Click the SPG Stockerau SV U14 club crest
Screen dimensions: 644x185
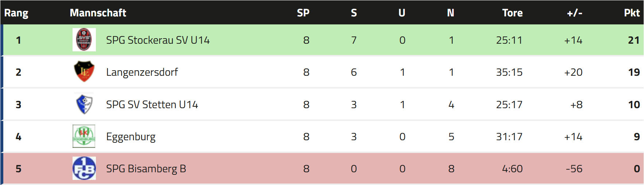tap(84, 40)
